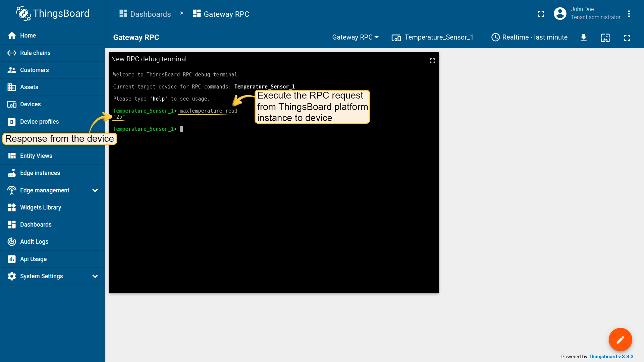The height and width of the screenshot is (362, 644).
Task: Click the ThingsBoard logo
Action: [x=53, y=13]
